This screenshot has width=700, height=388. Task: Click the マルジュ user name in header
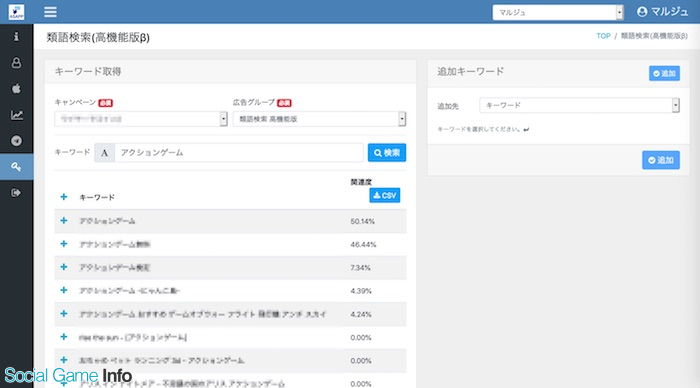pyautogui.click(x=669, y=12)
